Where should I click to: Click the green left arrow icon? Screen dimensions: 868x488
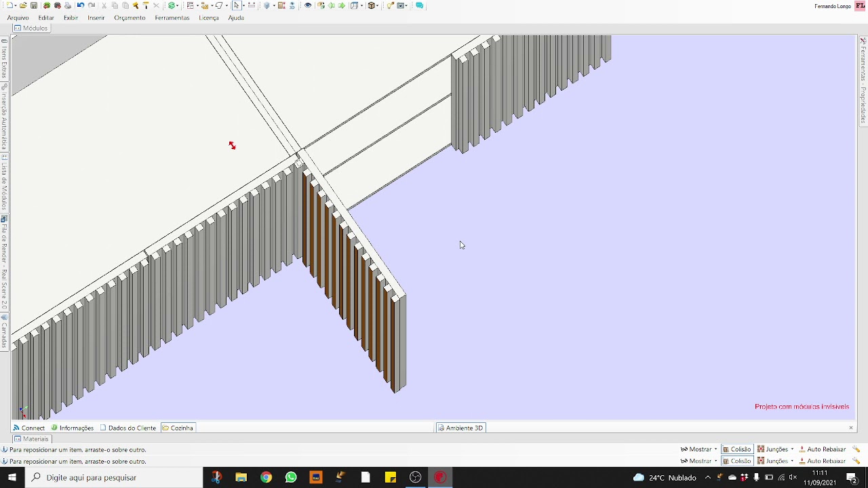pyautogui.click(x=331, y=5)
